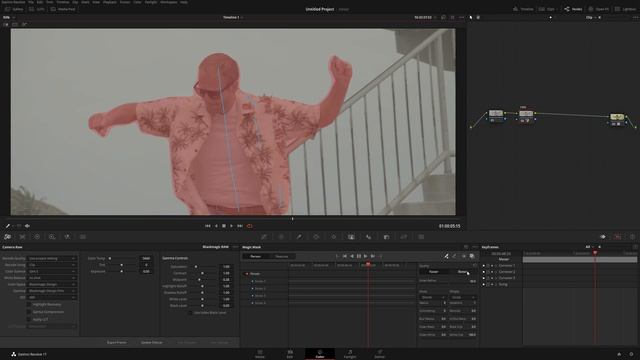Open the Curves palette

coord(264,237)
